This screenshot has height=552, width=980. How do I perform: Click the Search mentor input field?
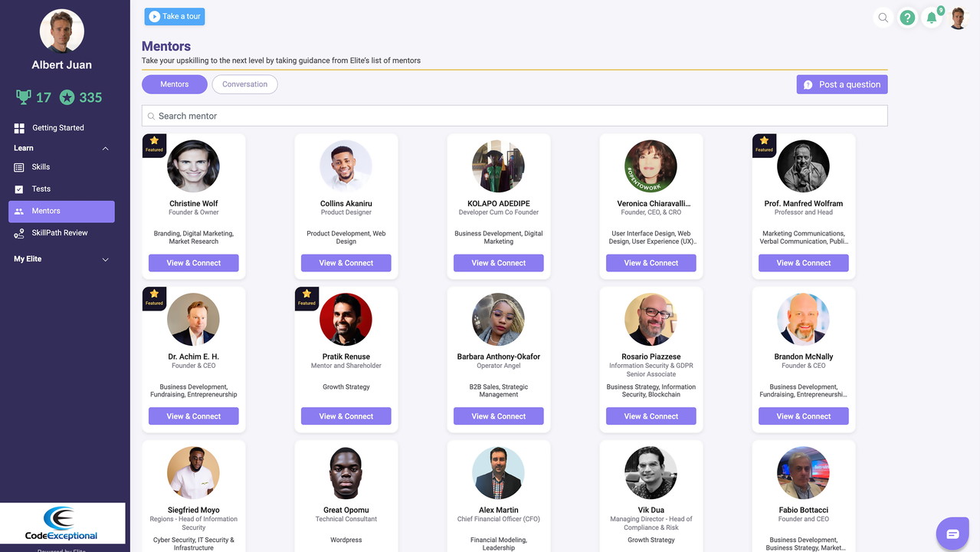[514, 116]
